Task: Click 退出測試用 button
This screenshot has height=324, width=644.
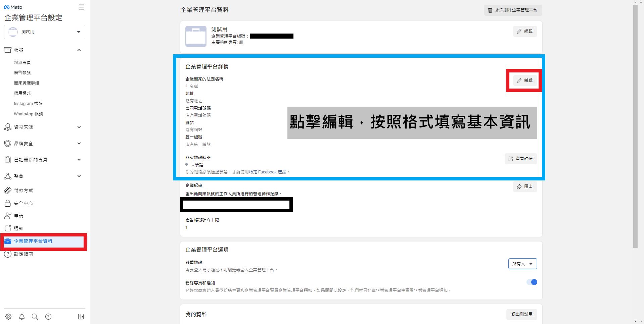Action: (522, 314)
